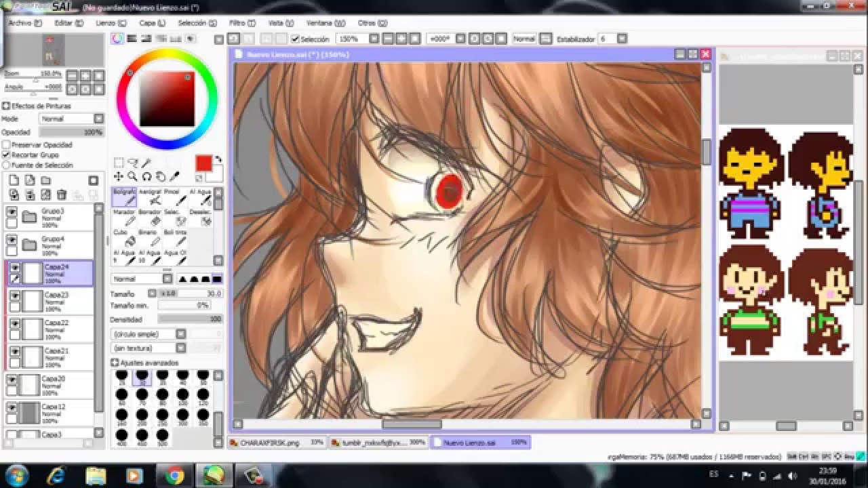Open Windows Start menu
Screen dimensions: 868x488
[x=15, y=475]
